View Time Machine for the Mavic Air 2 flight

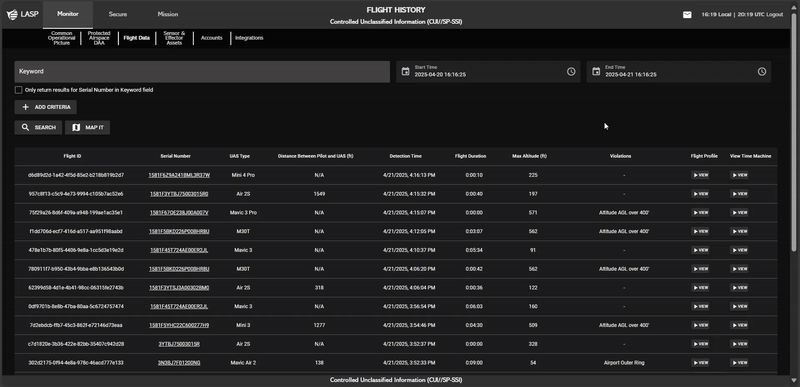[x=739, y=363]
